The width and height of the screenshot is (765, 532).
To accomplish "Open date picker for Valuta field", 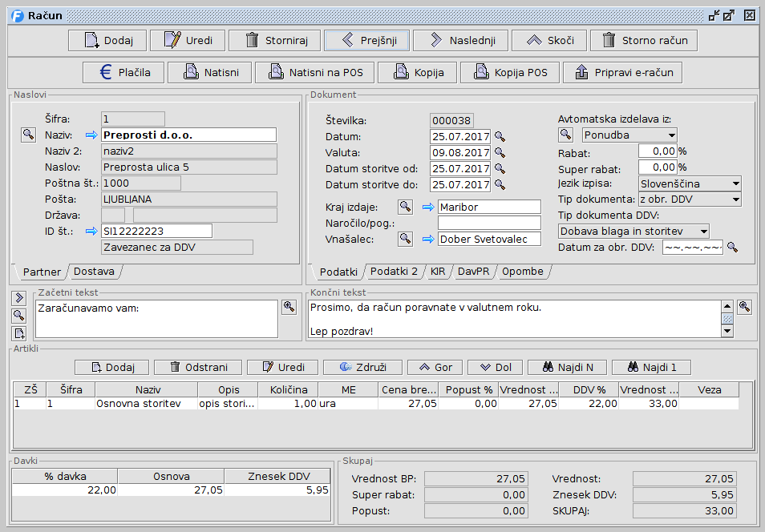I will click(x=500, y=152).
